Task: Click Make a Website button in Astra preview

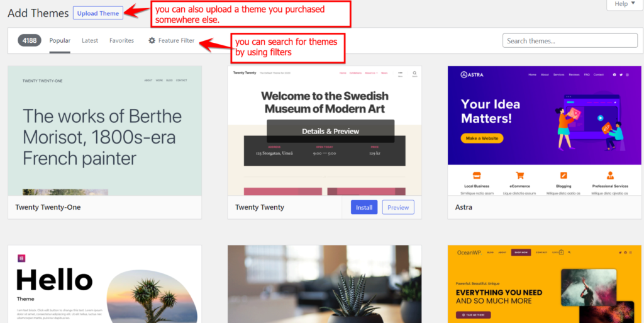Action: [x=482, y=138]
